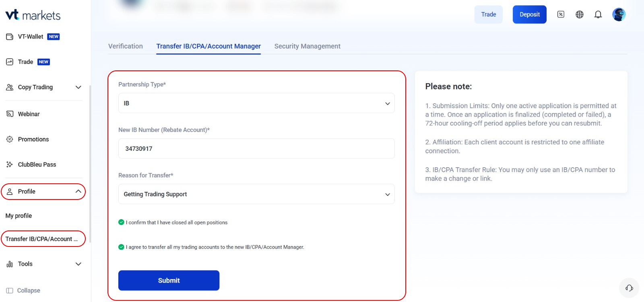This screenshot has height=302, width=644.
Task: Click the Please note: heading
Action: coord(448,86)
